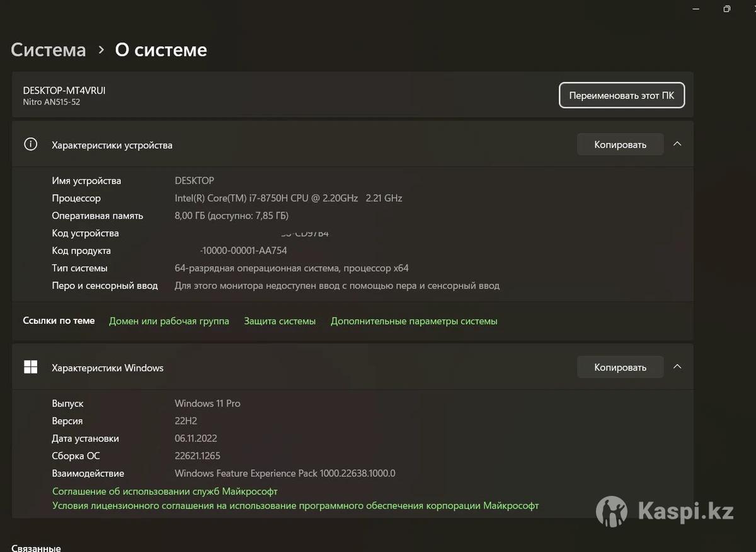The width and height of the screenshot is (756, 552).
Task: Click the Тип системы label
Action: 79,268
